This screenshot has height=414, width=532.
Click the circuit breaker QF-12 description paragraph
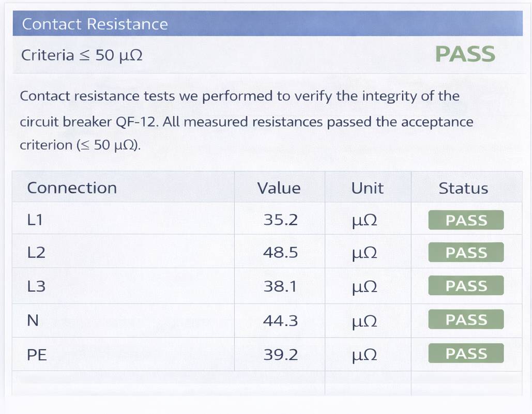pos(246,122)
